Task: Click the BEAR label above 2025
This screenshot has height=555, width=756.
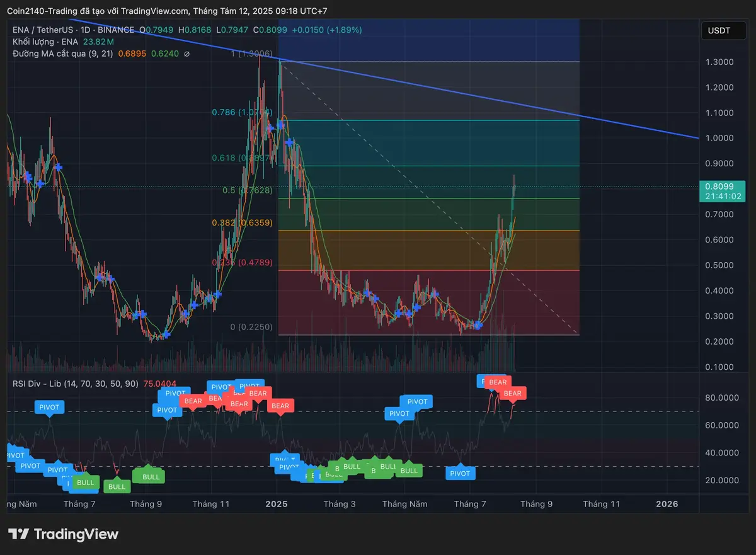Action: (280, 406)
